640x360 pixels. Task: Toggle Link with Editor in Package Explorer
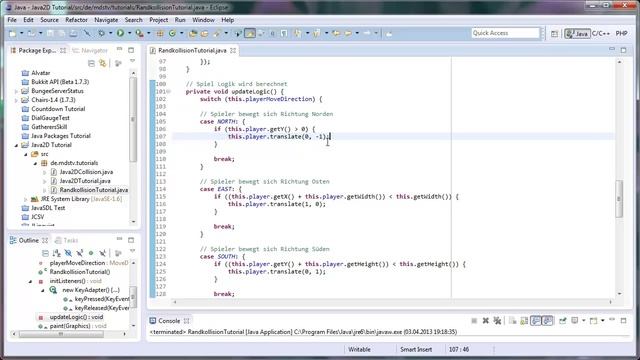[x=103, y=63]
